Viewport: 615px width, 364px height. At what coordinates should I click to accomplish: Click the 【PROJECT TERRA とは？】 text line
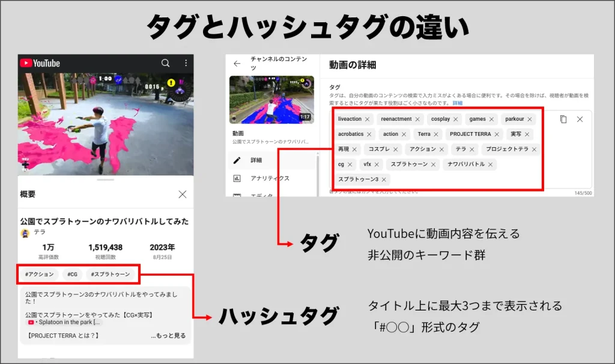(x=63, y=336)
